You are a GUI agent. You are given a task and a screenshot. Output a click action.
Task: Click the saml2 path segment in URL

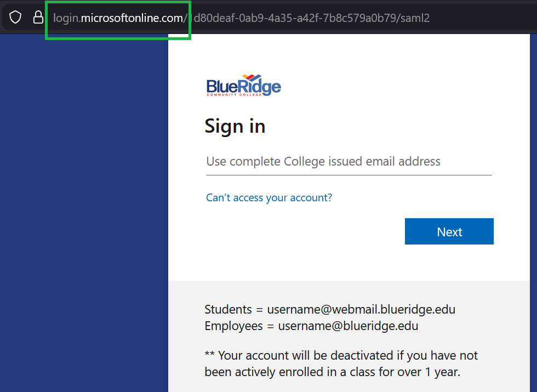[415, 18]
